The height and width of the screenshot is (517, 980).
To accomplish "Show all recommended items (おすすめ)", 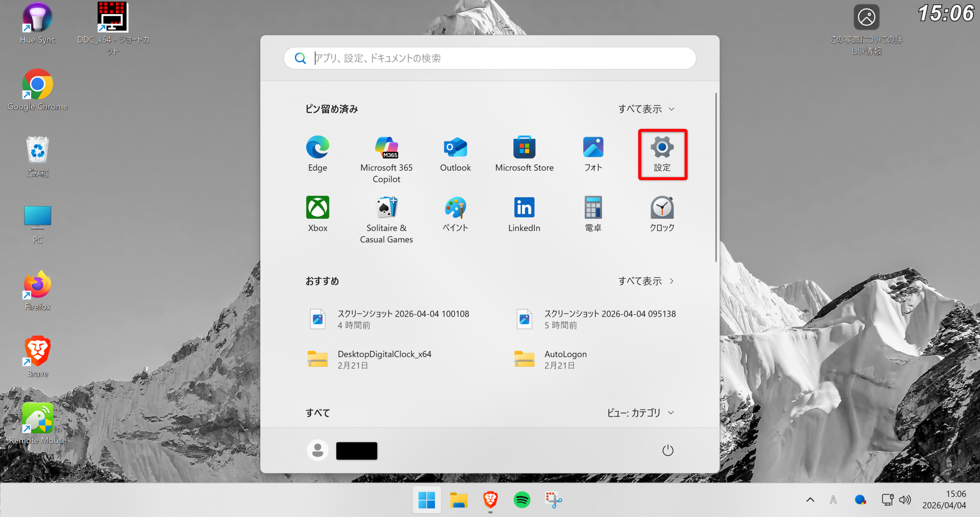I will [x=646, y=281].
